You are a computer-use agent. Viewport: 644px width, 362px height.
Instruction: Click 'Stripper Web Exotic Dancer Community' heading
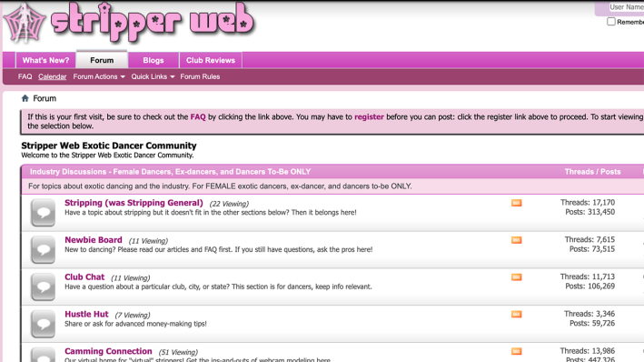click(109, 146)
